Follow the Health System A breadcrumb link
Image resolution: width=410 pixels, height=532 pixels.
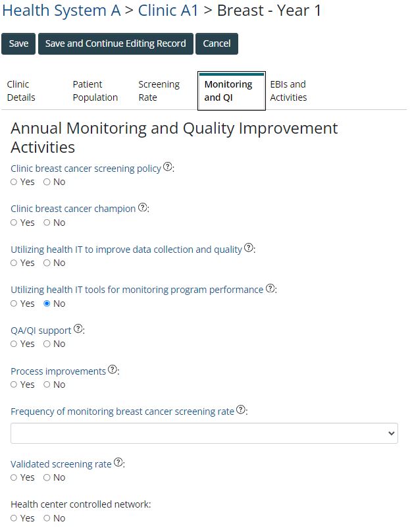pyautogui.click(x=61, y=11)
